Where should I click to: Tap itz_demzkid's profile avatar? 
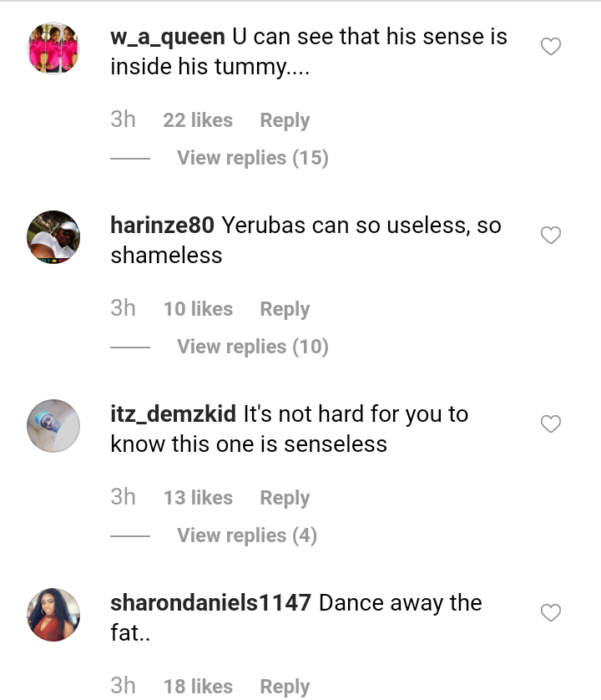(x=53, y=426)
